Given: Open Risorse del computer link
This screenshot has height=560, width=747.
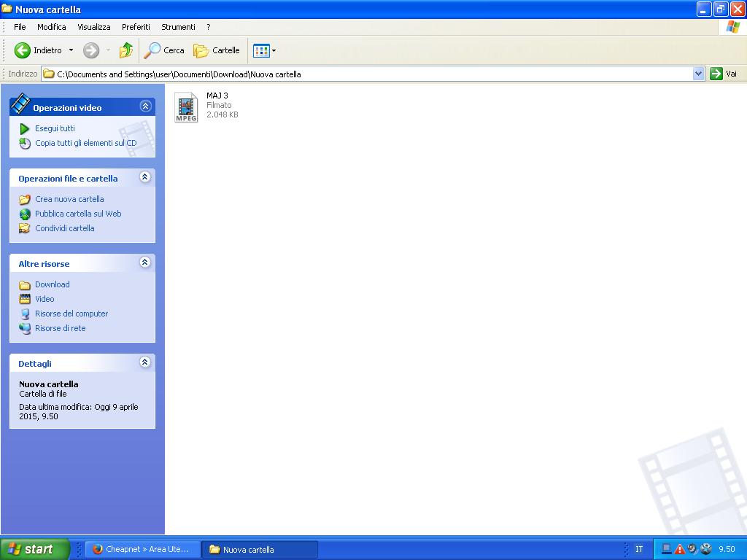Looking at the screenshot, I should tap(71, 314).
